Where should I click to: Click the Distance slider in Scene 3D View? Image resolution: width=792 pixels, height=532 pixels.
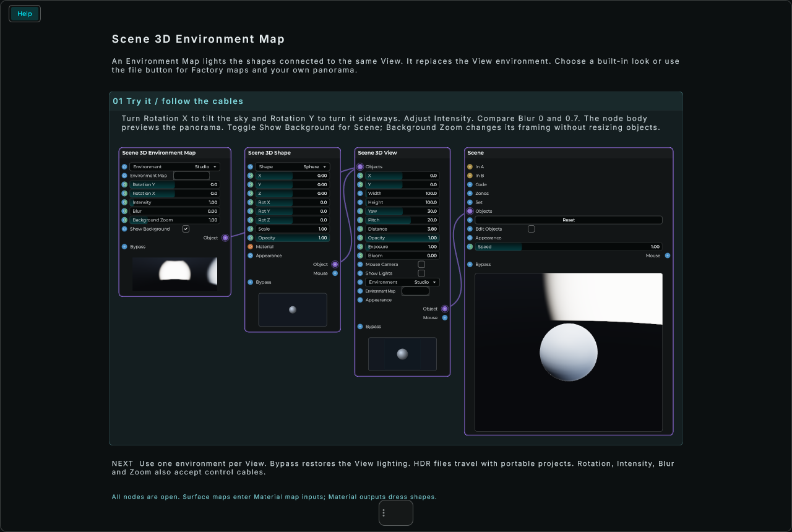tap(402, 229)
